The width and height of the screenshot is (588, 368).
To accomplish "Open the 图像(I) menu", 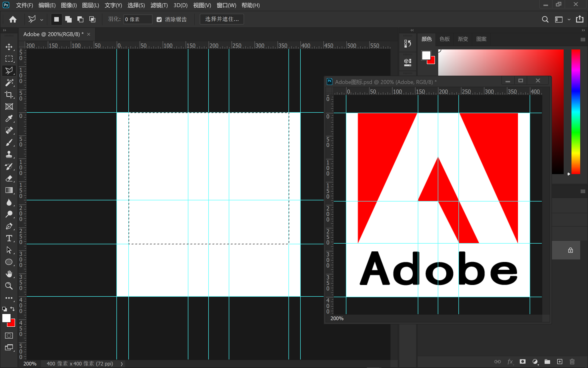I will 69,5.
